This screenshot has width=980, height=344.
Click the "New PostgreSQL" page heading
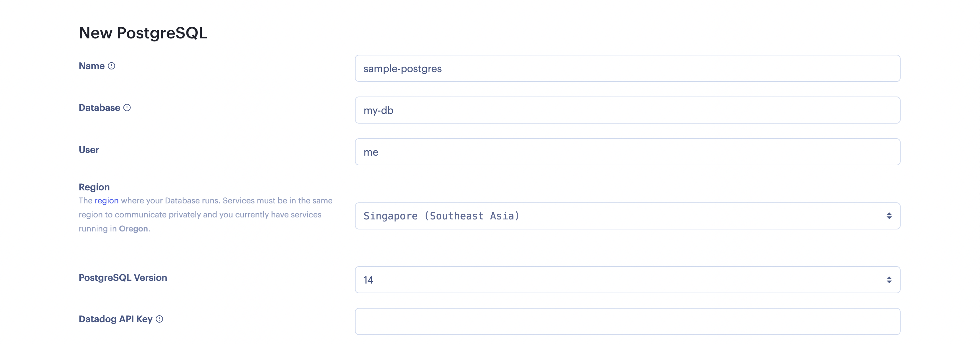click(x=143, y=33)
